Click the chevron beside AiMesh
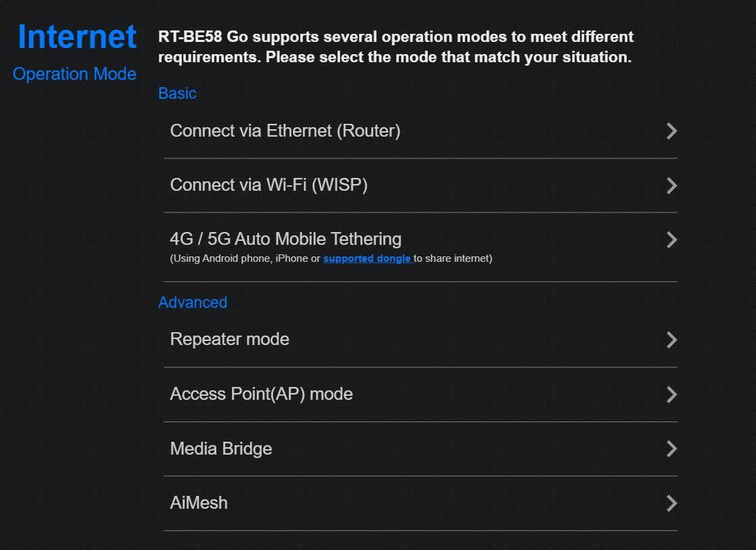This screenshot has width=756, height=550. pyautogui.click(x=671, y=503)
